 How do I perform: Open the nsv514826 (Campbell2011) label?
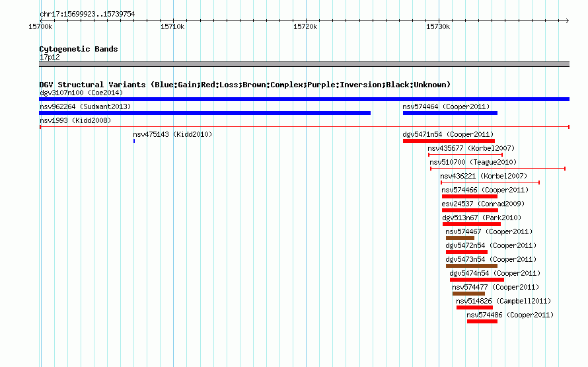pyautogui.click(x=503, y=301)
